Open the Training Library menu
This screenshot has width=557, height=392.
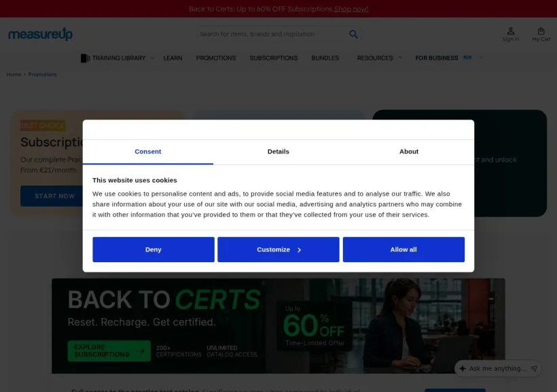coord(119,58)
